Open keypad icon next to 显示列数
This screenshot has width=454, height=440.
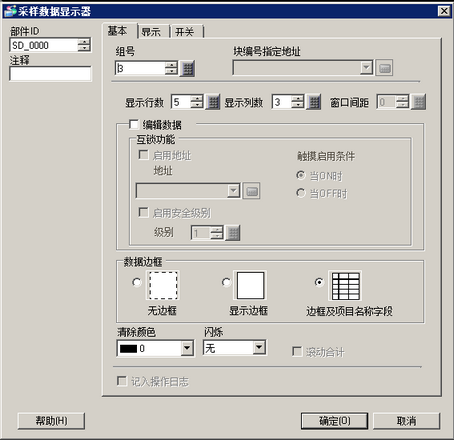tap(313, 102)
